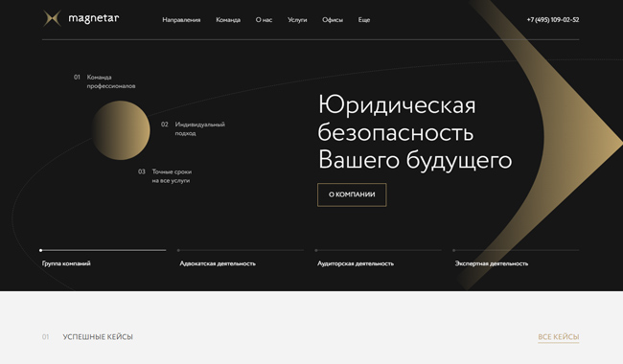This screenshot has height=364, width=623.
Task: Click the progress bar above Группа компаний
Action: coord(103,250)
